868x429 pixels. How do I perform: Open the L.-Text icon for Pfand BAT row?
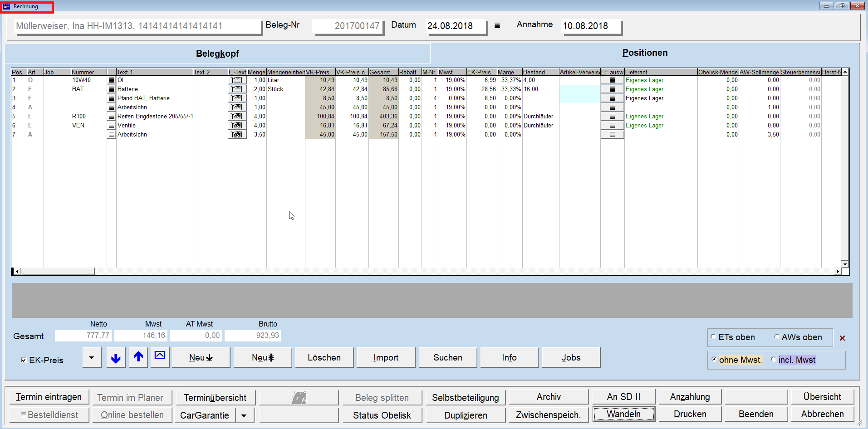(237, 98)
